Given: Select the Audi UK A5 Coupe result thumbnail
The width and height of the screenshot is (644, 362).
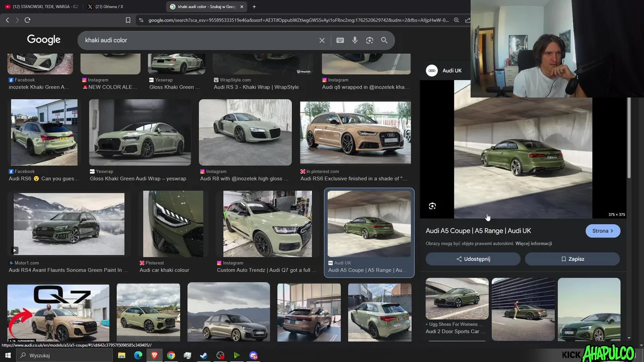Looking at the screenshot, I should [x=369, y=224].
